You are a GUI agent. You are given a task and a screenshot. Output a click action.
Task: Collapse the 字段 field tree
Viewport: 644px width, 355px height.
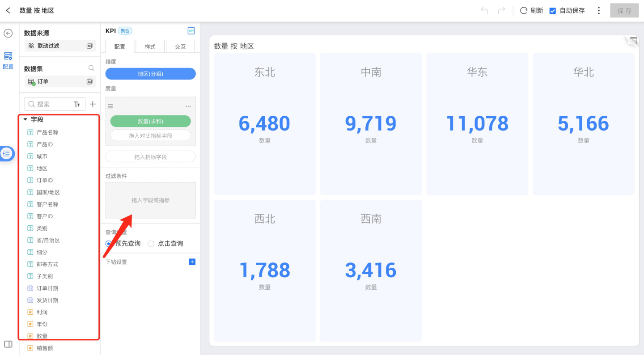tap(25, 119)
